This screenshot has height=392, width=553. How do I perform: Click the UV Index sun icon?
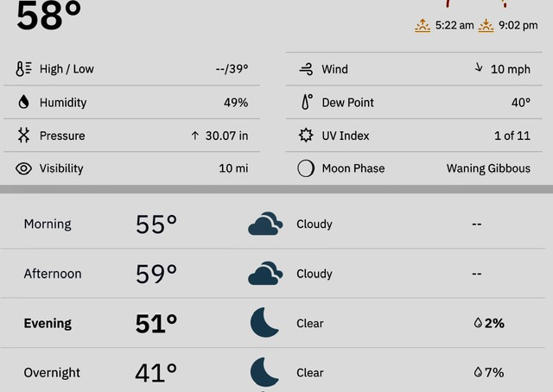306,136
